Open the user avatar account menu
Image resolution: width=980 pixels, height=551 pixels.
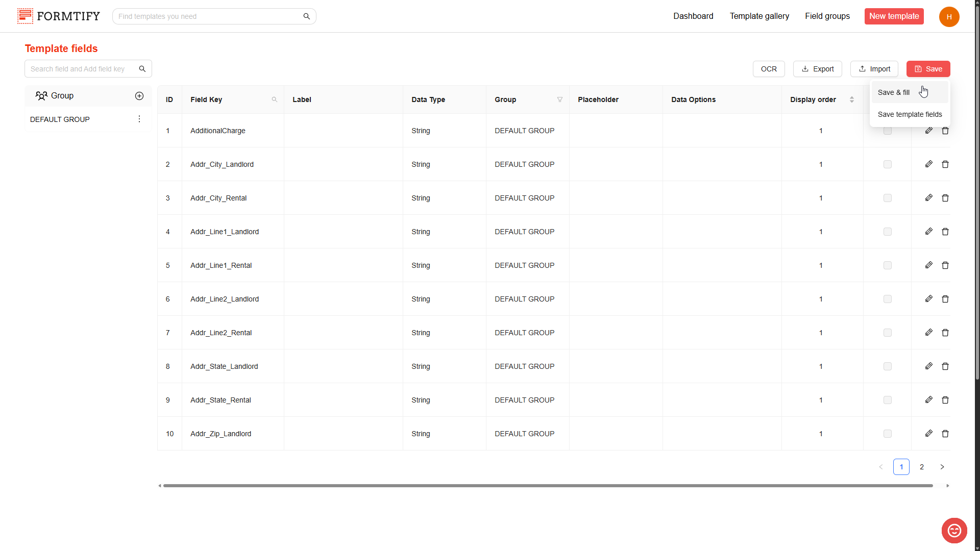(x=949, y=17)
